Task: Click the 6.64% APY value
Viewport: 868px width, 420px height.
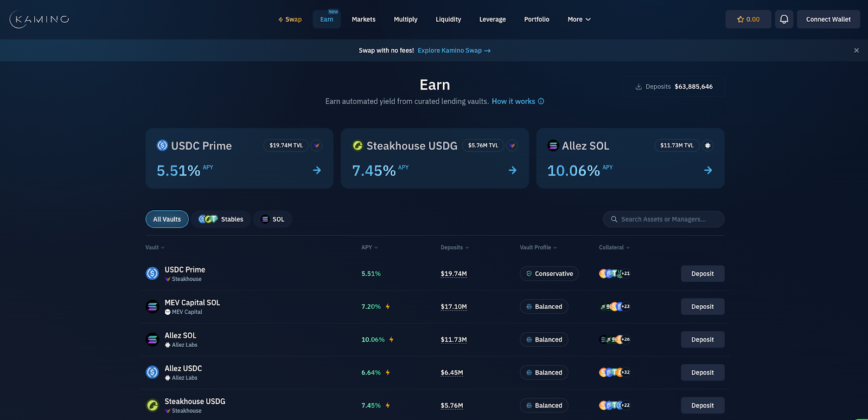Action: [x=371, y=372]
